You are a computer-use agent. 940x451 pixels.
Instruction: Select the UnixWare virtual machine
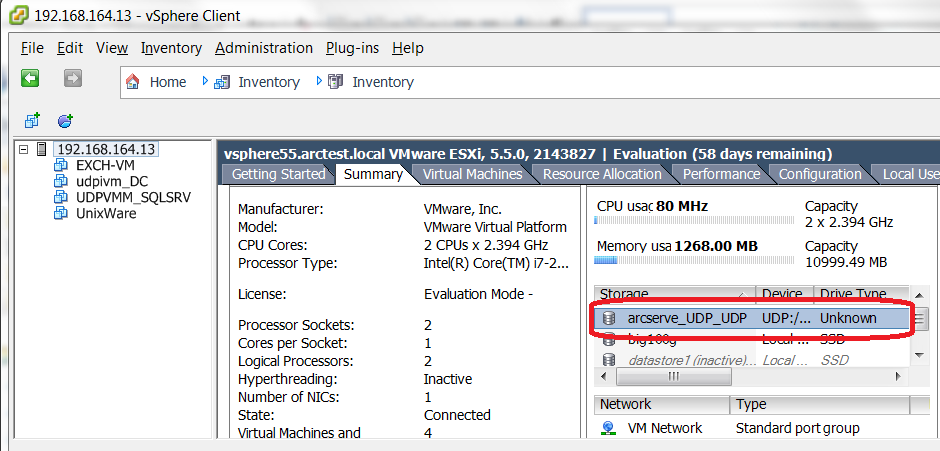pos(106,213)
